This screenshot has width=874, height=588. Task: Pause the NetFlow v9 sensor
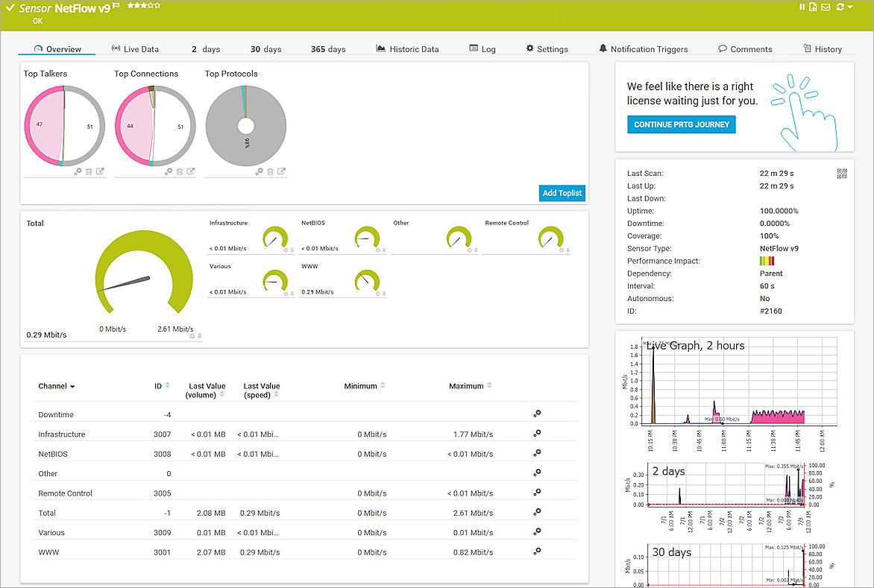(x=802, y=7)
